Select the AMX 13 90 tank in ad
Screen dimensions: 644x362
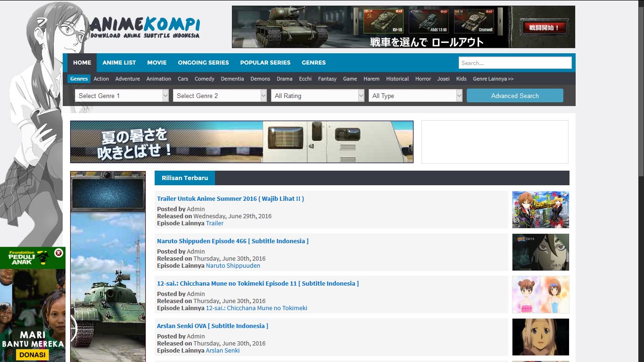[x=429, y=21]
